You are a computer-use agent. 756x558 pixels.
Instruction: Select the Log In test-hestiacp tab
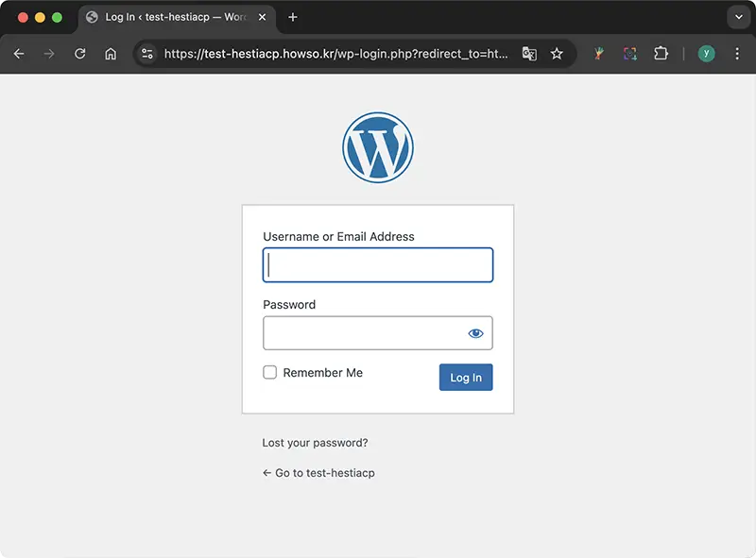(x=176, y=17)
